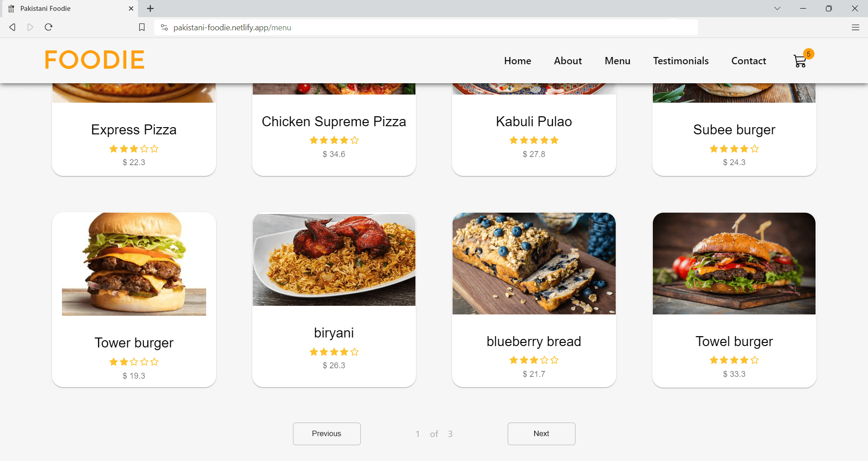Open the About nav link
The width and height of the screenshot is (868, 461).
pyautogui.click(x=568, y=61)
